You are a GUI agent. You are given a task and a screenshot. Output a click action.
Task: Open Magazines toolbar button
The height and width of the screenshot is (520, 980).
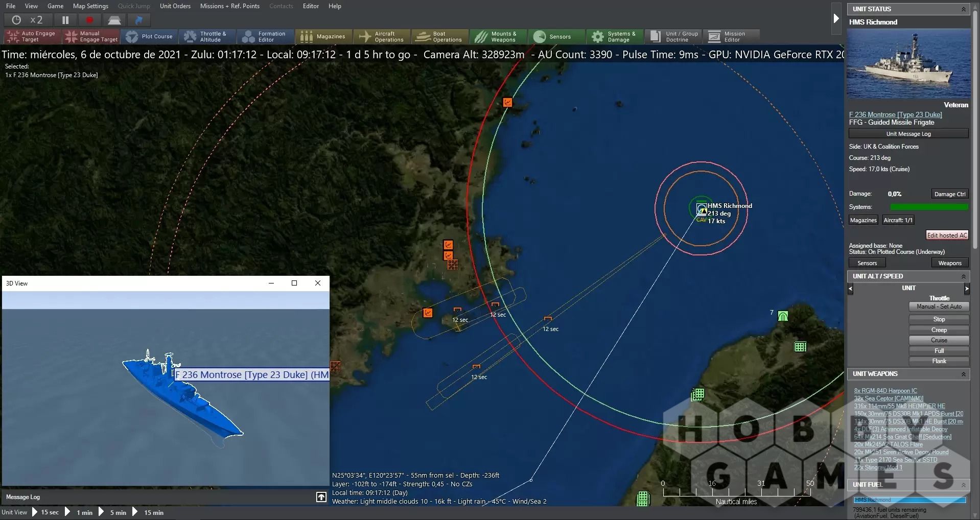(x=324, y=36)
